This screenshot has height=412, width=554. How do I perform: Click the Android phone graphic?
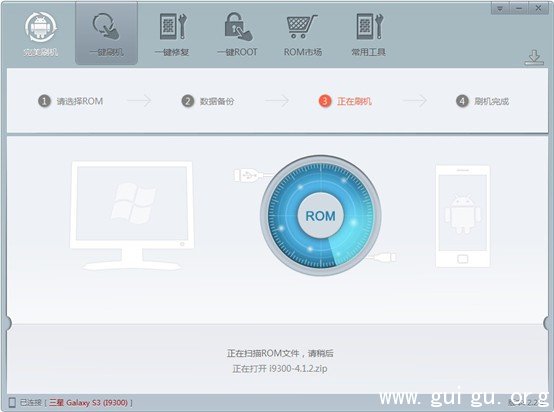tap(463, 216)
